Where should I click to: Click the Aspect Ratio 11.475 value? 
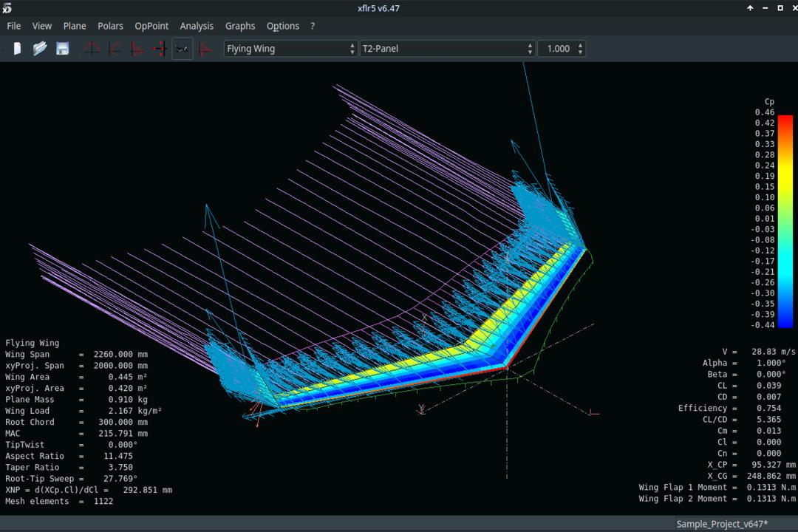[x=118, y=456]
